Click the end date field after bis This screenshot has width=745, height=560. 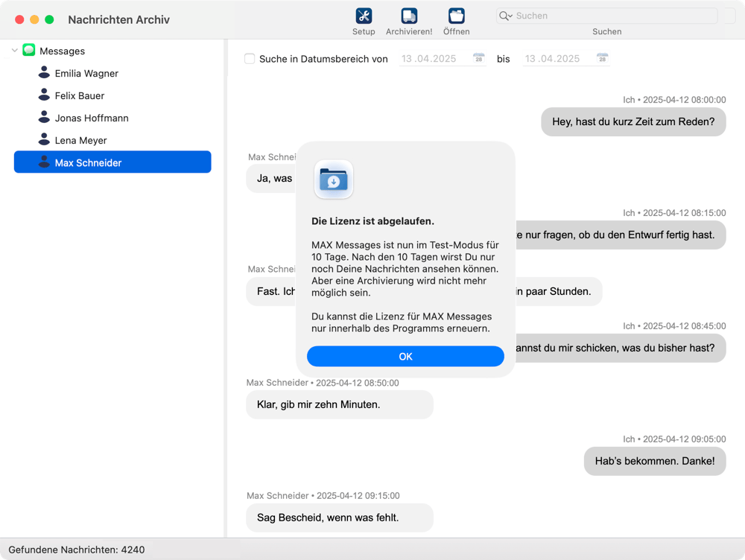557,59
